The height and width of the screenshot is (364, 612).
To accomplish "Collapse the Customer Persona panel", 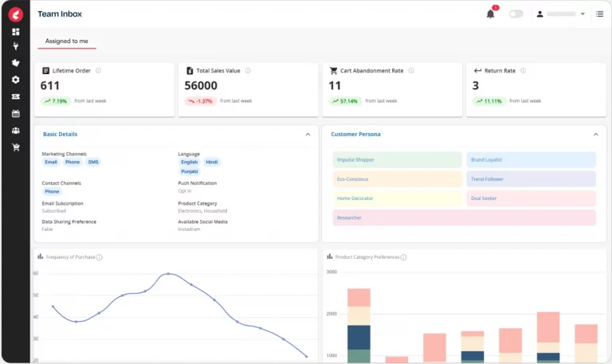I will pyautogui.click(x=595, y=134).
